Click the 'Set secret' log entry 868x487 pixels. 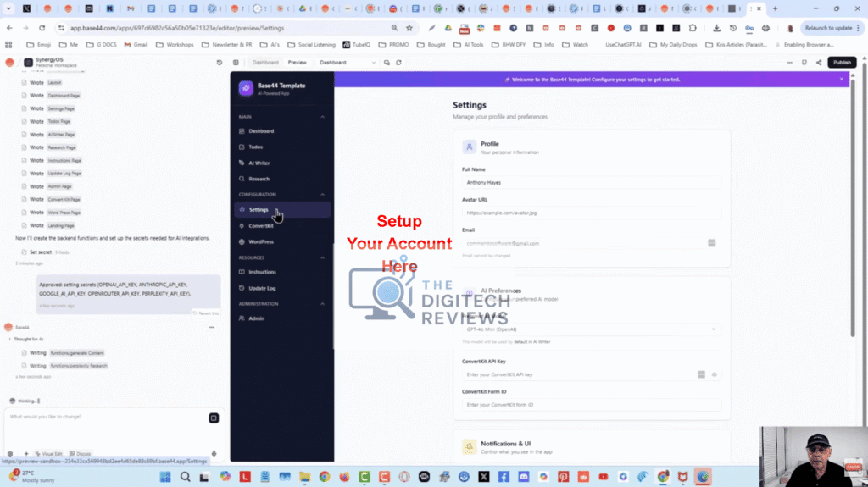[46, 252]
